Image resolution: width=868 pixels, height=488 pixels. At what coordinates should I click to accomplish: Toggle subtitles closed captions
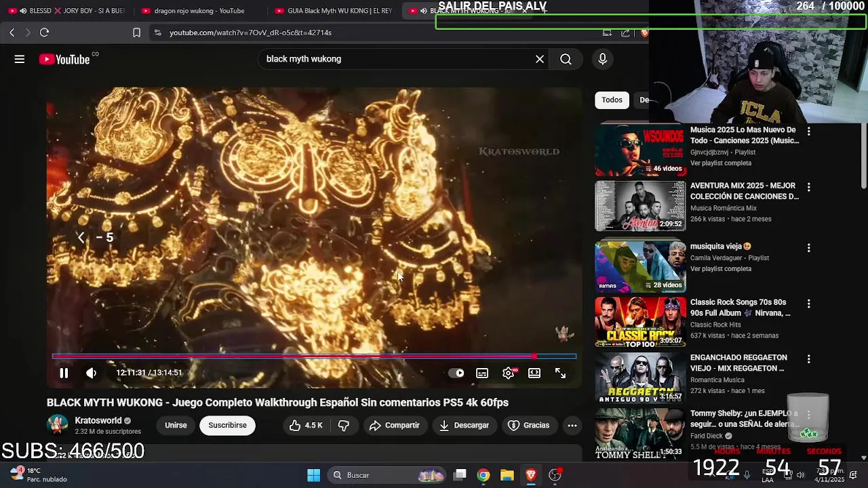[x=482, y=373]
